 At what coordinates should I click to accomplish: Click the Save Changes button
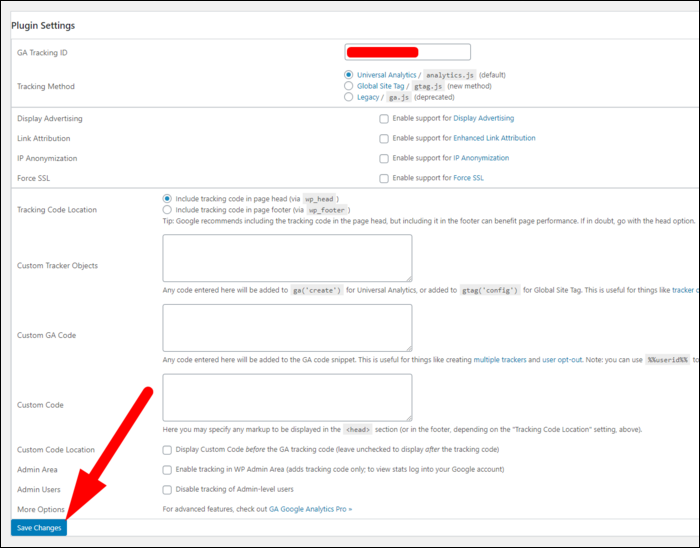coord(39,528)
